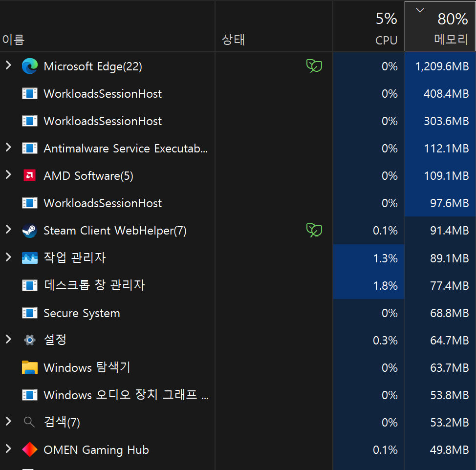Expand the 설정 process row
Image resolution: width=476 pixels, height=470 pixels.
8,339
